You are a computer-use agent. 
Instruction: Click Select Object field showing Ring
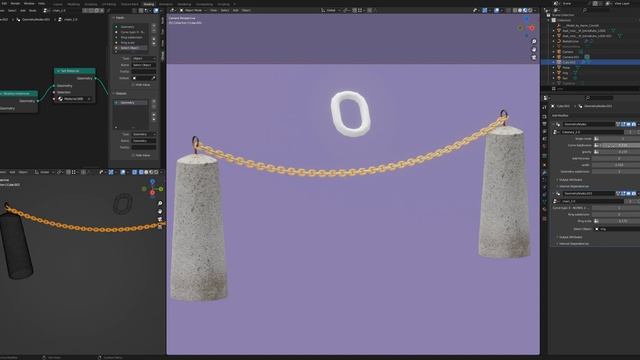click(616, 229)
